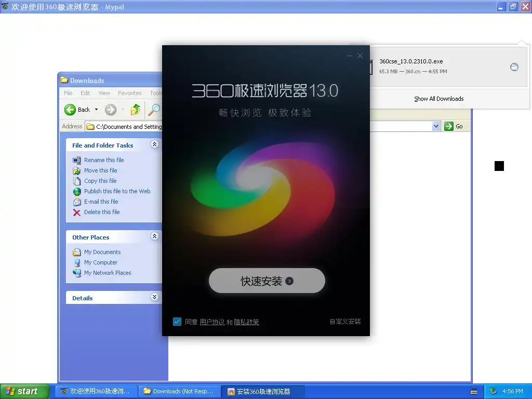Switch to 安装360极速浏览器 taskbar button
This screenshot has height=399, width=532.
[263, 391]
